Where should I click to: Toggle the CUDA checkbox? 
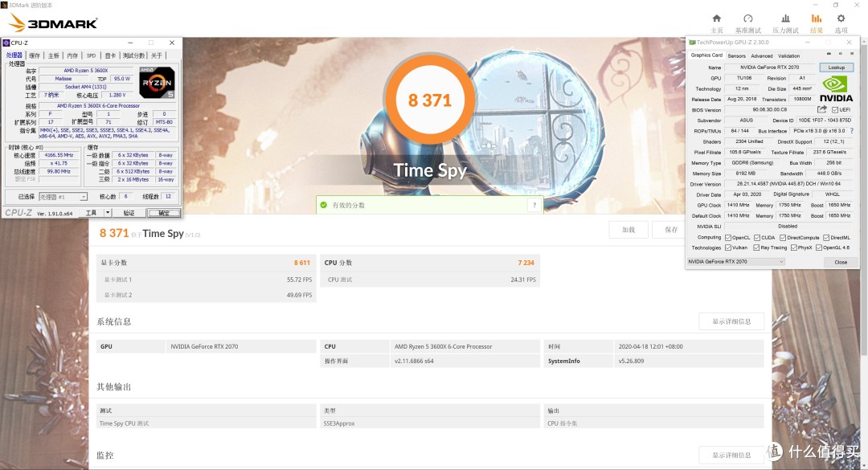pos(757,238)
